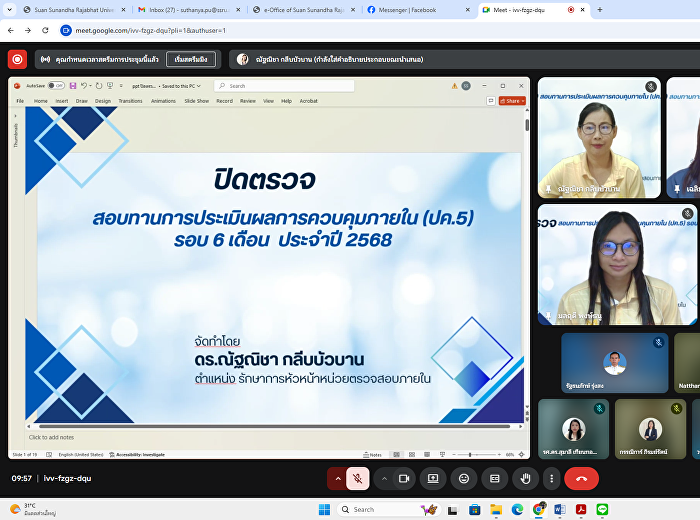The image size is (700, 520).
Task: Click the red leave call button
Action: click(581, 478)
